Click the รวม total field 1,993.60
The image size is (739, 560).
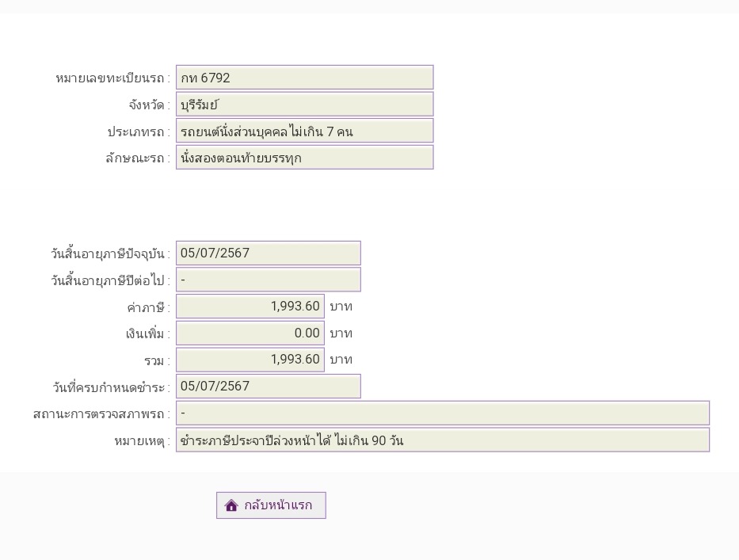(x=250, y=360)
